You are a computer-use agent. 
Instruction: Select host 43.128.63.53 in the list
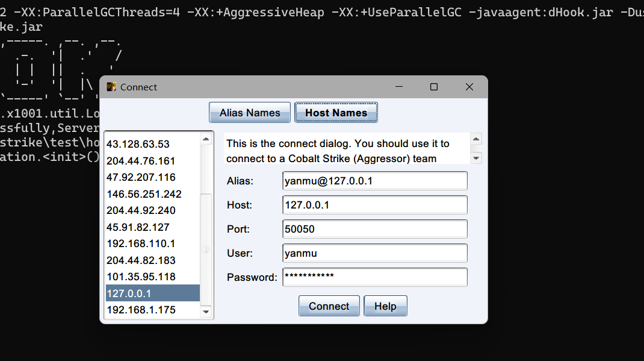click(153, 144)
